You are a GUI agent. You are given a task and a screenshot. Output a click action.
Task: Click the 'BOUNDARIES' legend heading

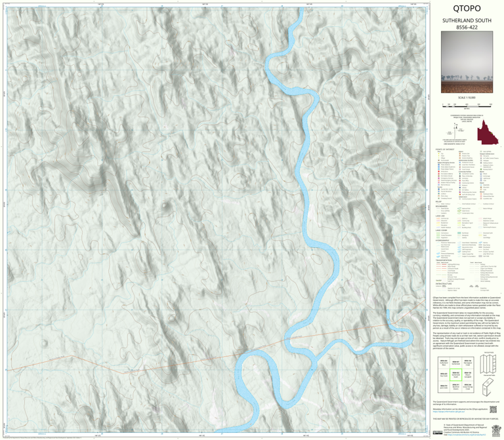point(442,206)
